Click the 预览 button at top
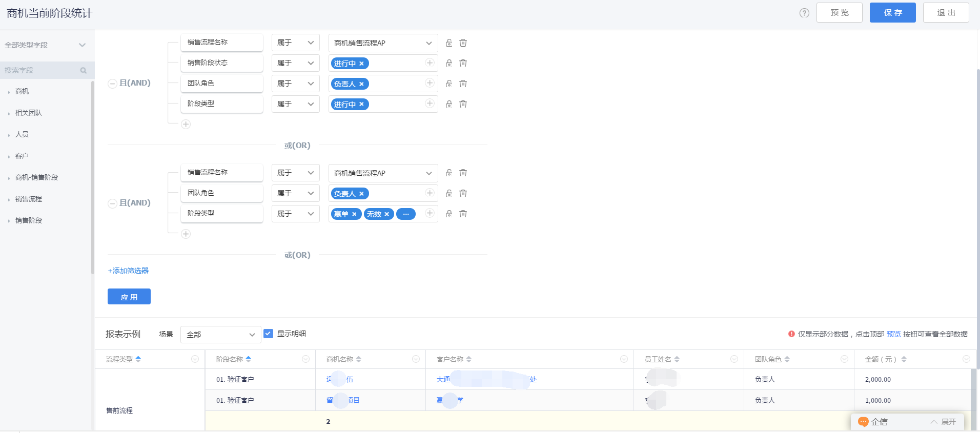This screenshot has height=433, width=980. pyautogui.click(x=840, y=13)
